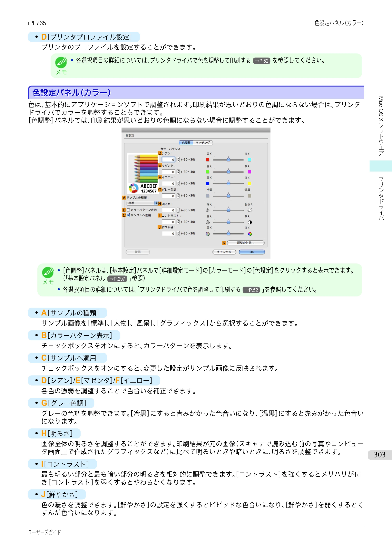Click the desaturated saturation circle icon
Viewport: 392px width, 555px height.
click(x=208, y=234)
